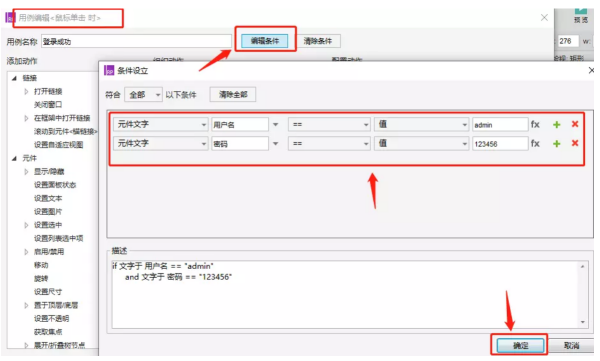The width and height of the screenshot is (600, 361).
Task: Expand the 打开链接 tree node
Action: point(26,91)
